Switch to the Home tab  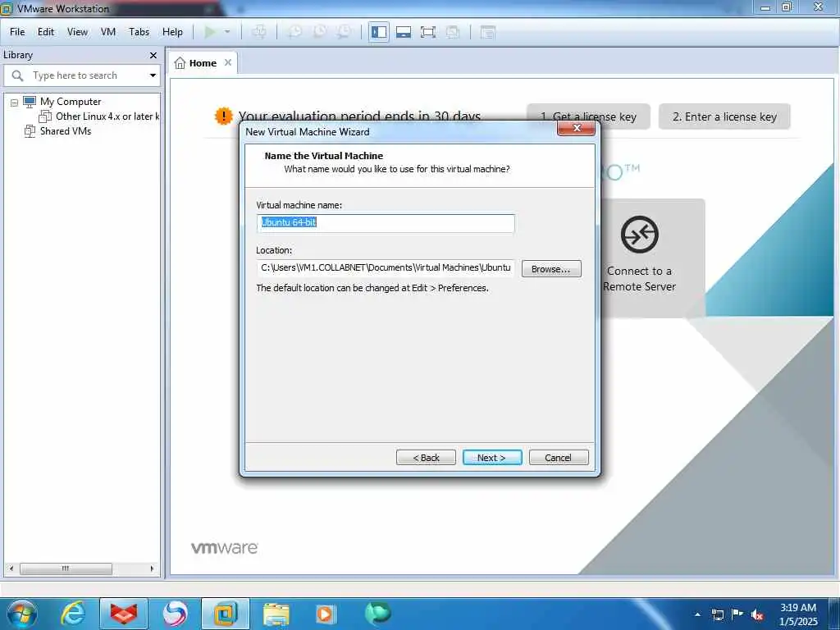[x=203, y=63]
